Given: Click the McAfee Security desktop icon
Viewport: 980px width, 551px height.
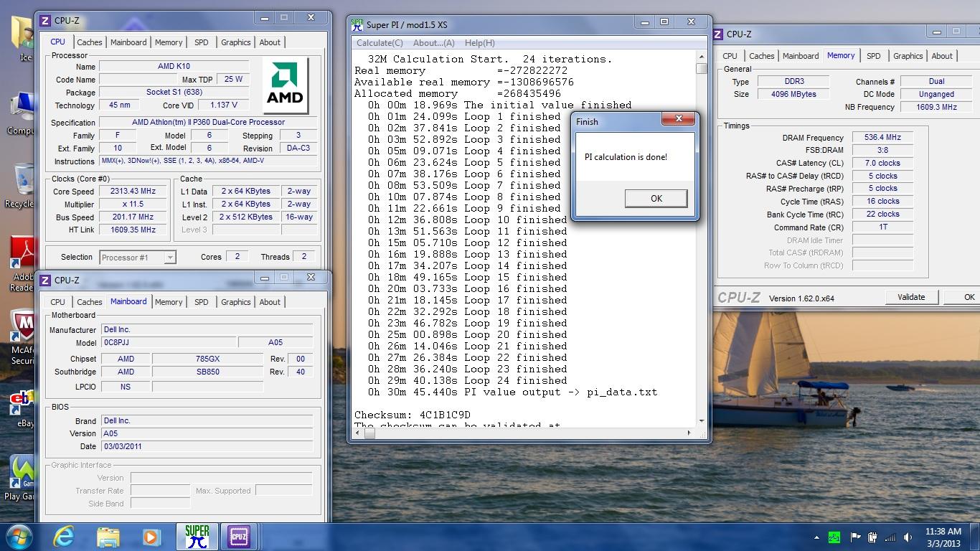Looking at the screenshot, I should point(23,338).
